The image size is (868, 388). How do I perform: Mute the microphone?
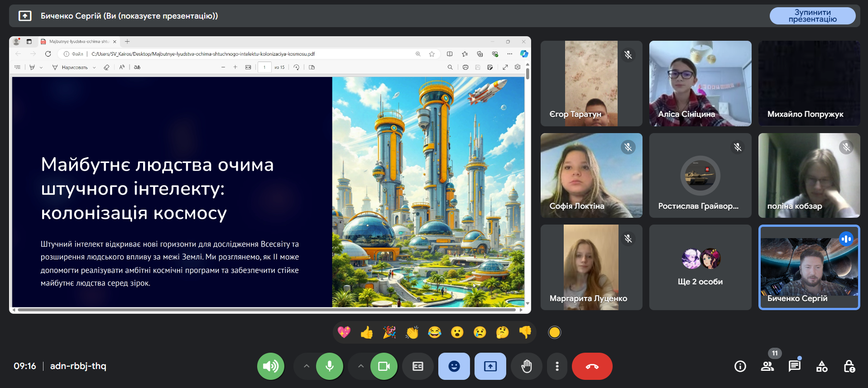(x=330, y=366)
